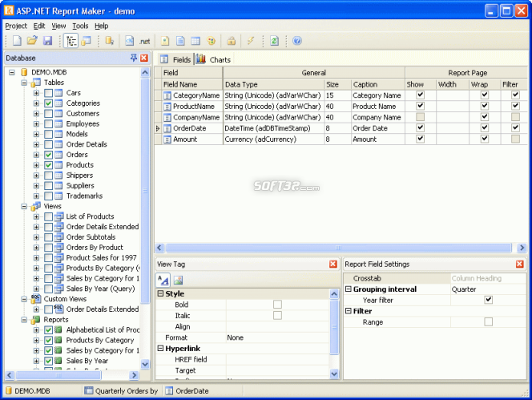The width and height of the screenshot is (532, 400).
Task: Expand the Customers table node
Action: pyautogui.click(x=36, y=114)
